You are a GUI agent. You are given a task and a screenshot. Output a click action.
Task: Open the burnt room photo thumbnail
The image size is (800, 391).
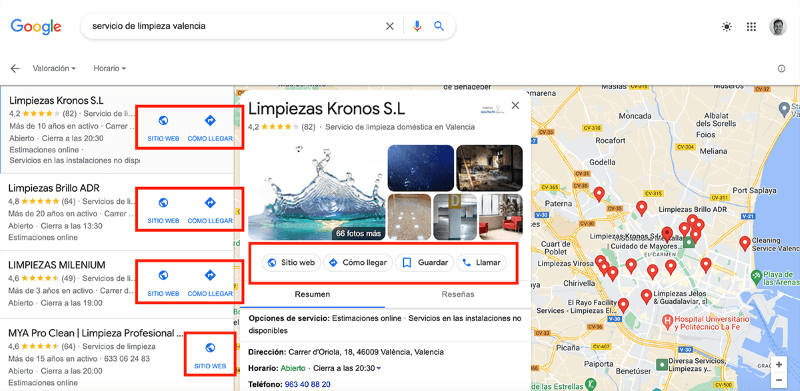489,168
